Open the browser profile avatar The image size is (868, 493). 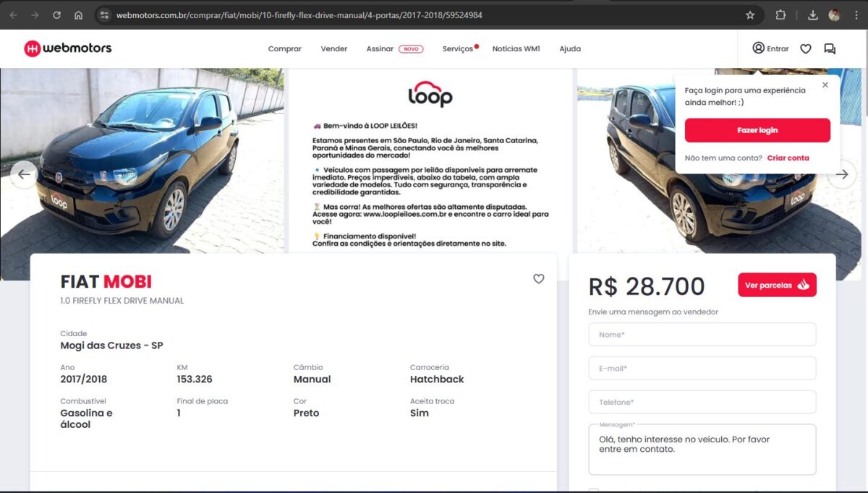pos(834,15)
